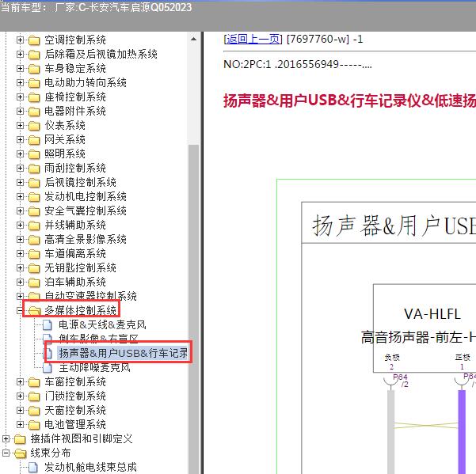Click the 车道偏离系统 folder icon
Viewport: 476px width, 474px height.
(x=34, y=254)
